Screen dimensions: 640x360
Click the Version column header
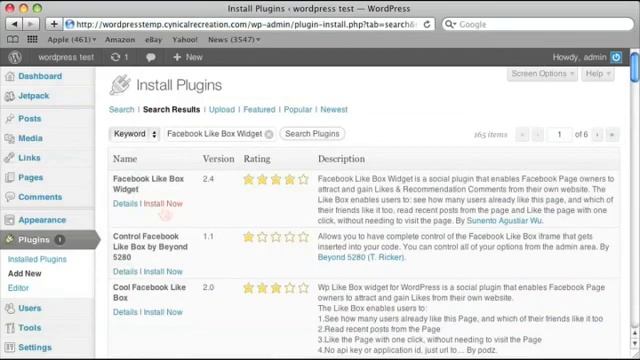[218, 159]
